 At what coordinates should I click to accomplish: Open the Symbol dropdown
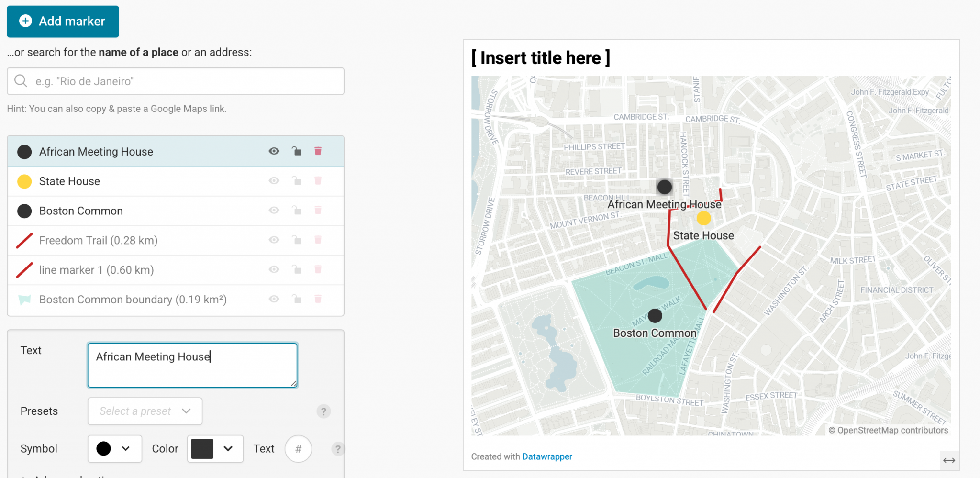114,449
